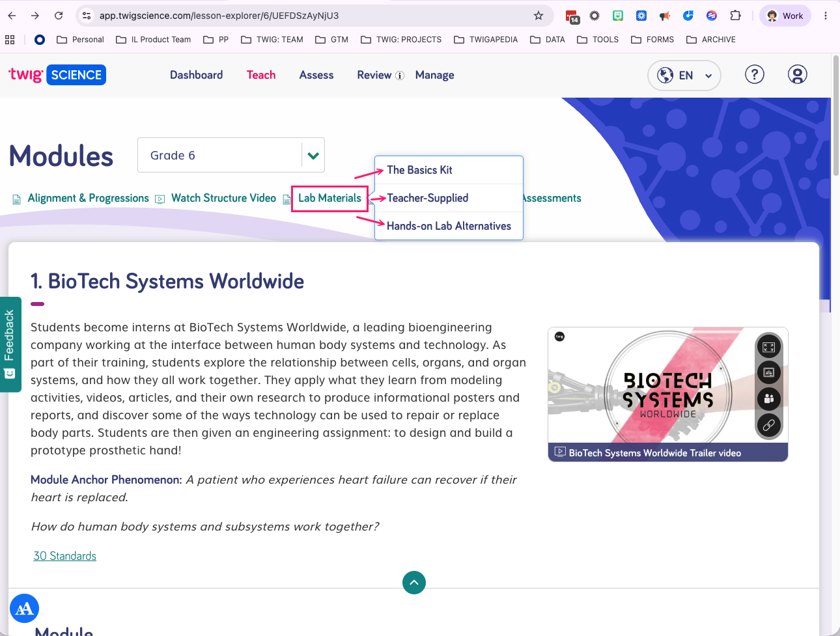Image resolution: width=840 pixels, height=636 pixels.
Task: Open GTM bookmarks folder
Action: 331,40
